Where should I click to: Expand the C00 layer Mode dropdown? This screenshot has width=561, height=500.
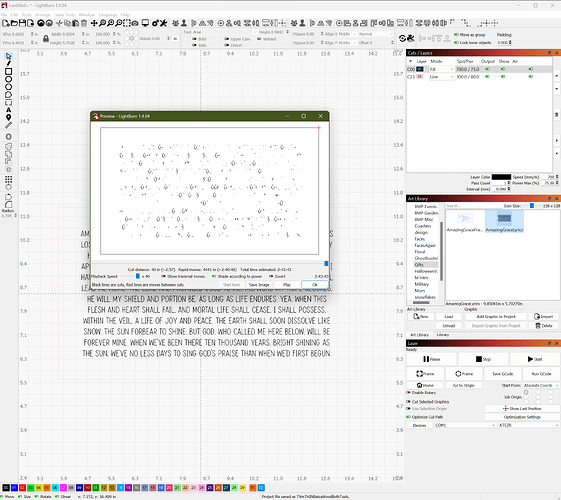(441, 69)
